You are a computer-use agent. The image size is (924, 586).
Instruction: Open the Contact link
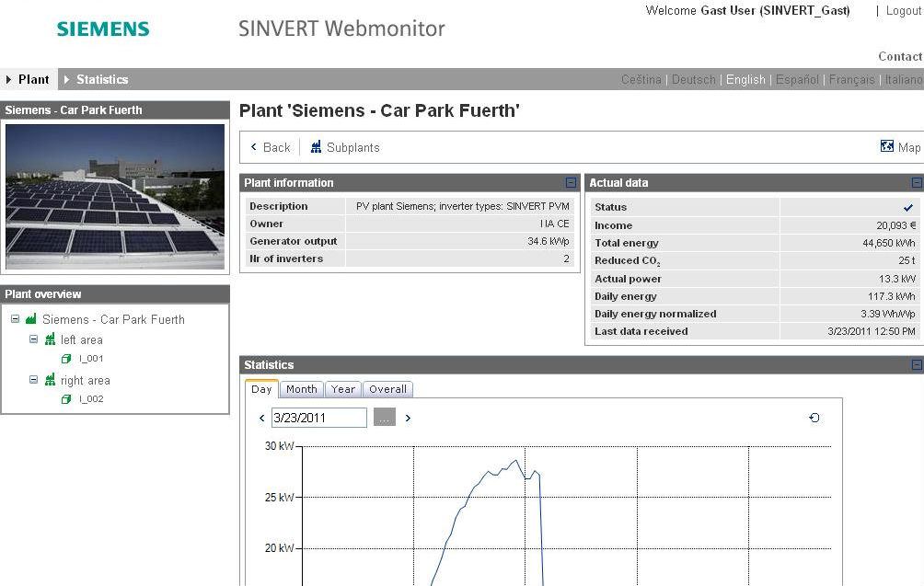(900, 56)
